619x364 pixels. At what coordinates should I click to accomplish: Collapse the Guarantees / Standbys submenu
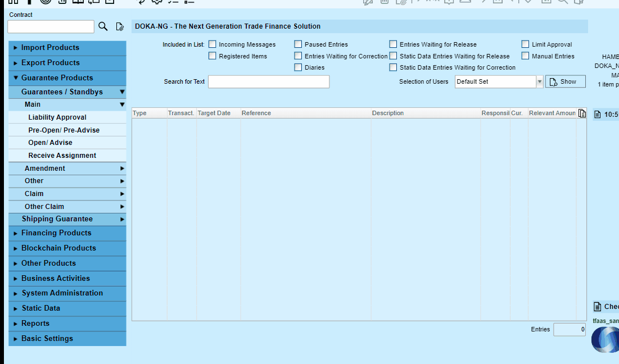pyautogui.click(x=67, y=92)
